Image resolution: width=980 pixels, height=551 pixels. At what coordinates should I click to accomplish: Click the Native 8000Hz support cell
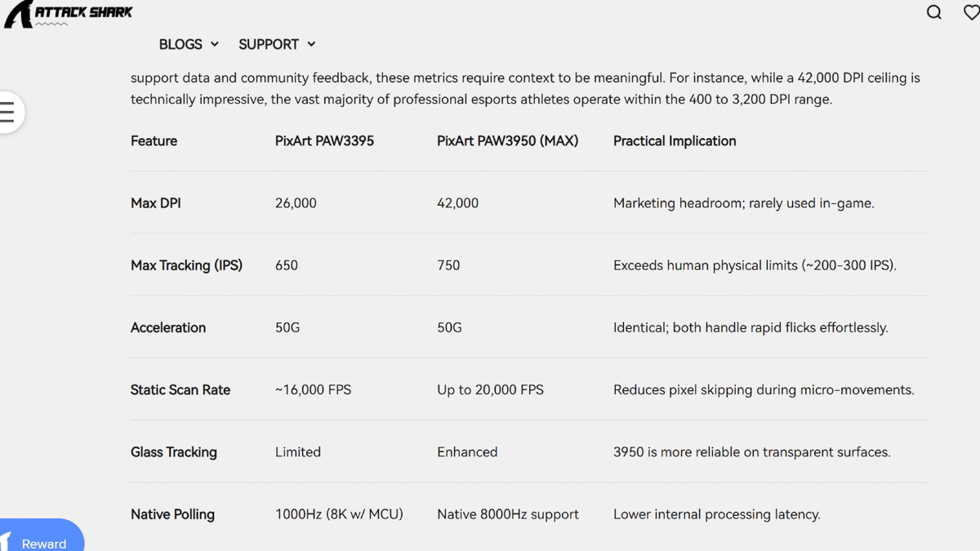point(508,514)
